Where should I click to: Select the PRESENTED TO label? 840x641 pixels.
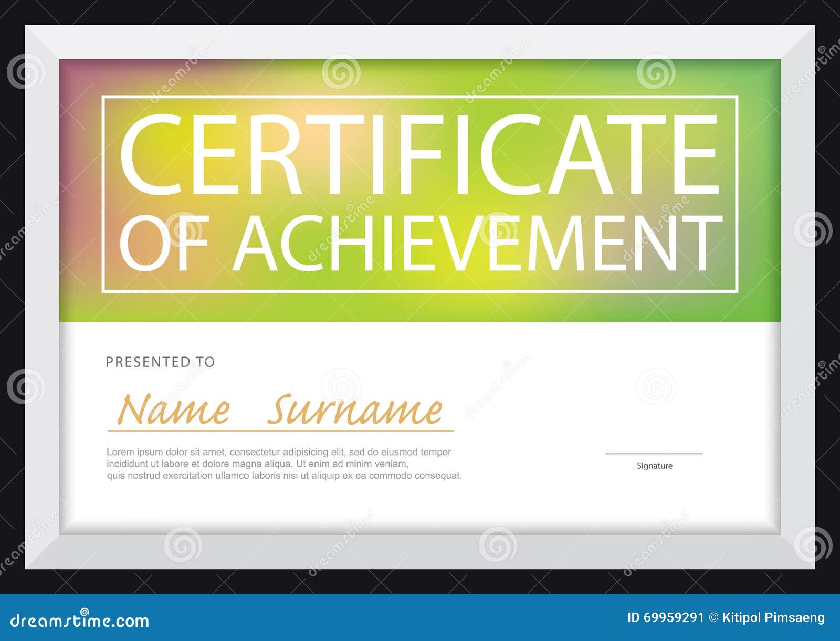(x=163, y=361)
